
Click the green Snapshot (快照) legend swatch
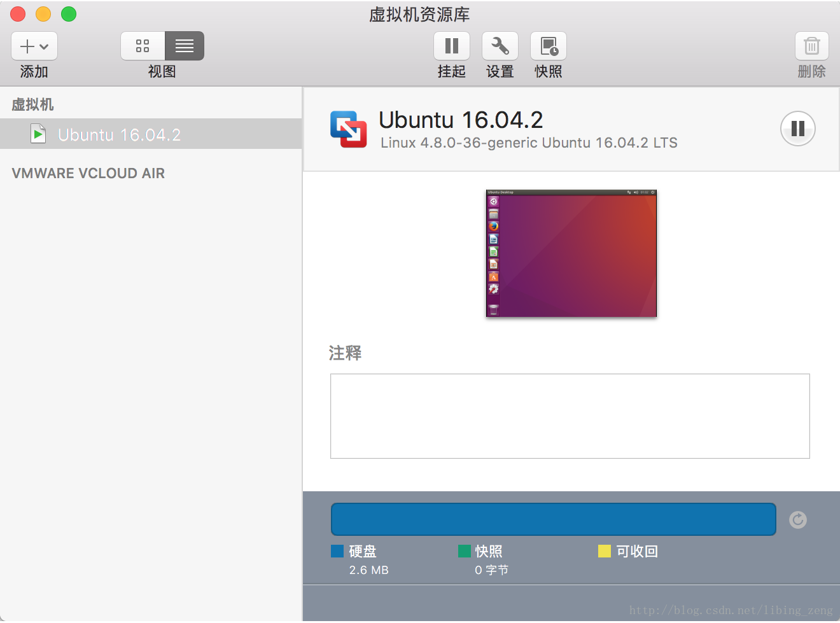pyautogui.click(x=465, y=551)
